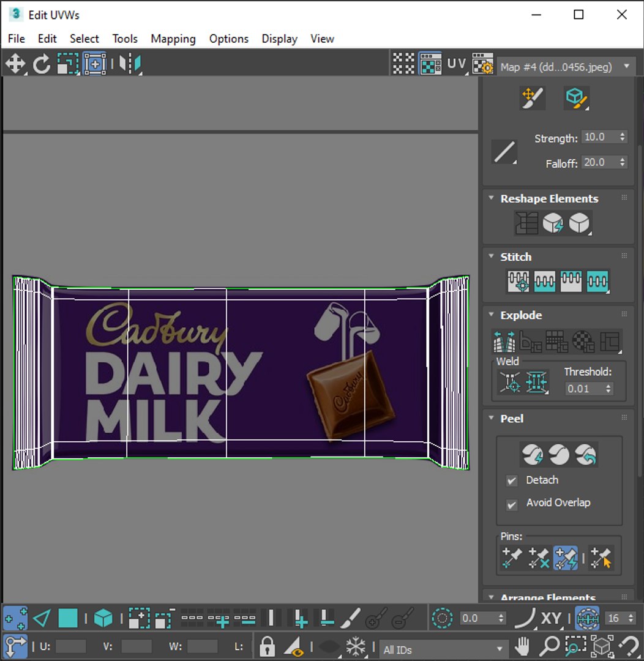The height and width of the screenshot is (661, 644).
Task: Adjust the weld Threshold spinner
Action: [x=608, y=388]
